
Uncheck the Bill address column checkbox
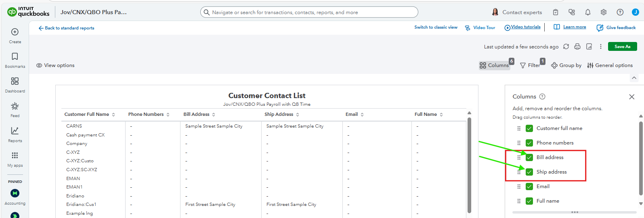pyautogui.click(x=529, y=157)
